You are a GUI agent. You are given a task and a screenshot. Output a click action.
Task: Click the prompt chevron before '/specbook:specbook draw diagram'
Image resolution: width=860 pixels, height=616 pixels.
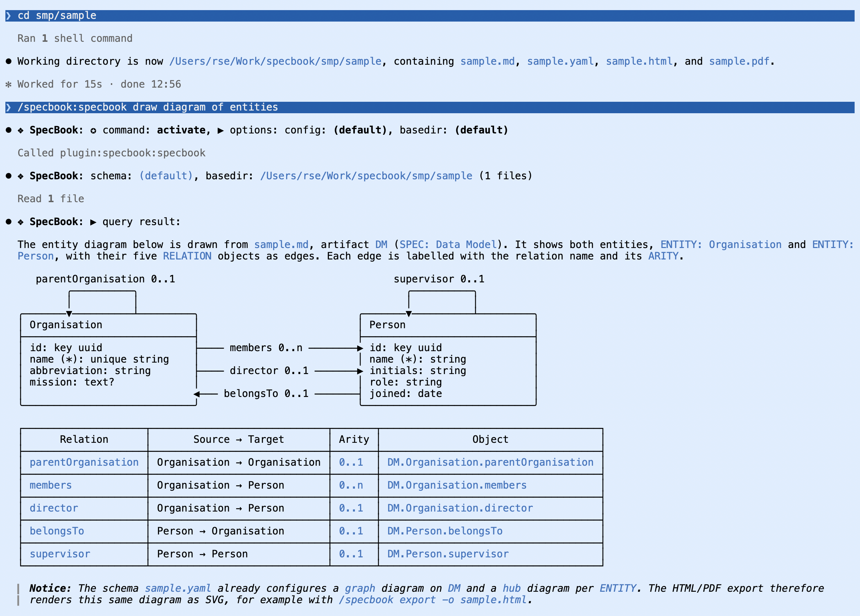8,107
